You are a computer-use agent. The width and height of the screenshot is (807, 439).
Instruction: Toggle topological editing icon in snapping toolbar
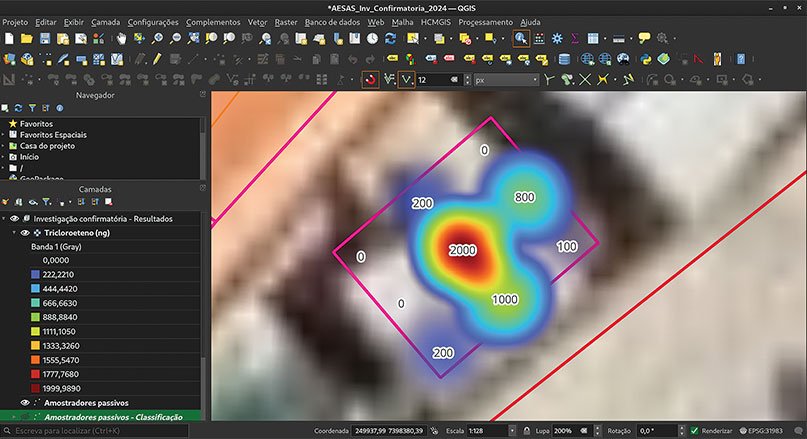[549, 80]
